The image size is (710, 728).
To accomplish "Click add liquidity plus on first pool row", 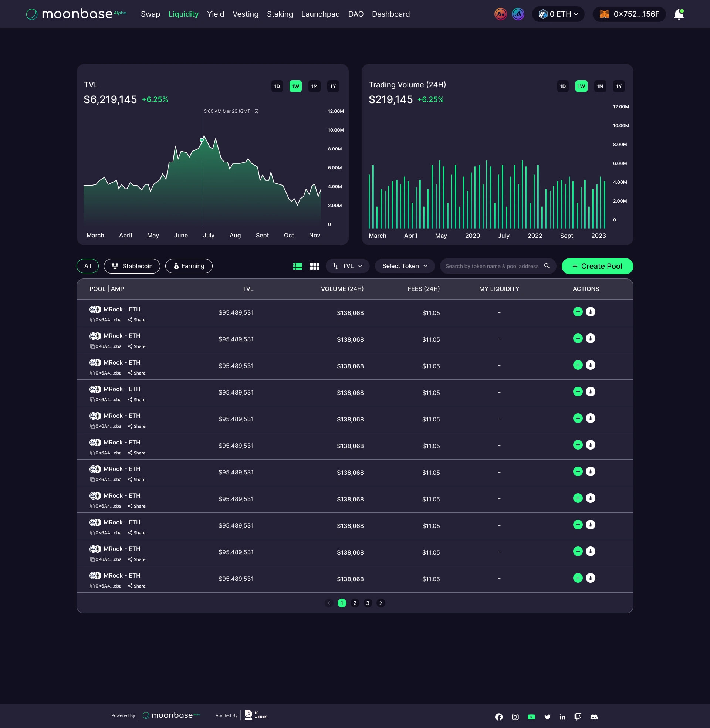I will click(x=578, y=312).
